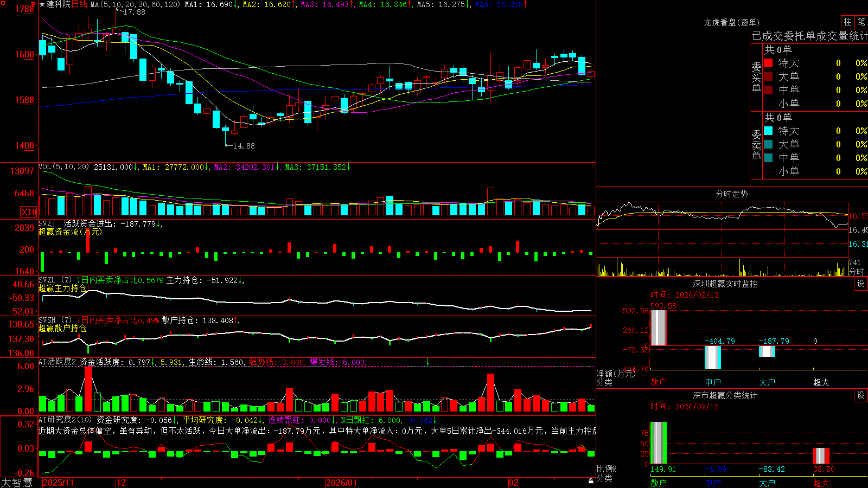This screenshot has width=868, height=488.
Task: Open settings 设 for 深圳超赢实时监控
Action: coord(861,284)
